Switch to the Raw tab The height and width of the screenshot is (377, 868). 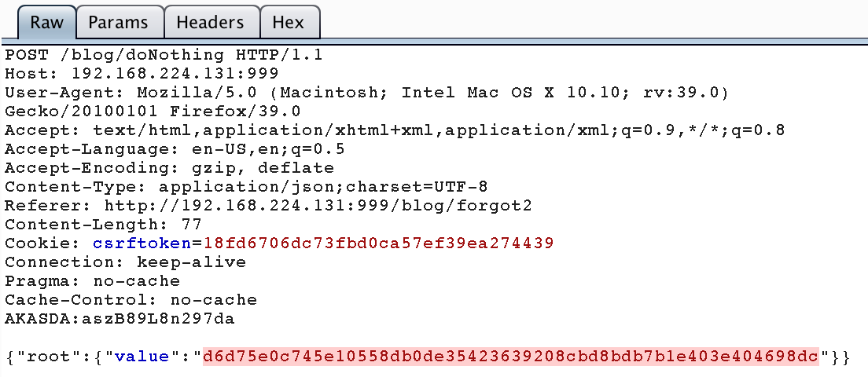(x=46, y=22)
